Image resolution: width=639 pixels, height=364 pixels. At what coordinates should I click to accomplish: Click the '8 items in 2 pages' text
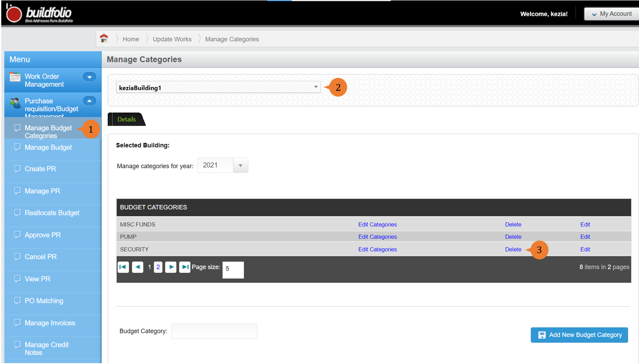click(604, 267)
